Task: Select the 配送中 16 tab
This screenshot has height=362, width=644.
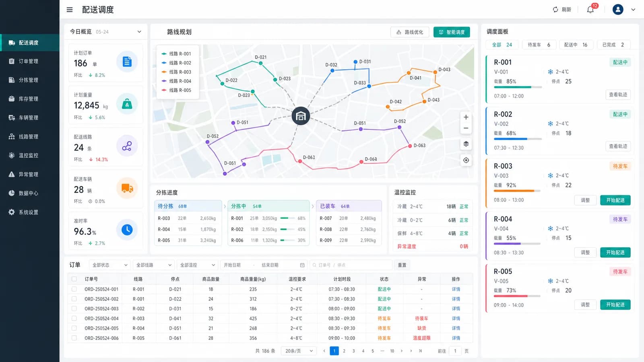Action: 576,45
